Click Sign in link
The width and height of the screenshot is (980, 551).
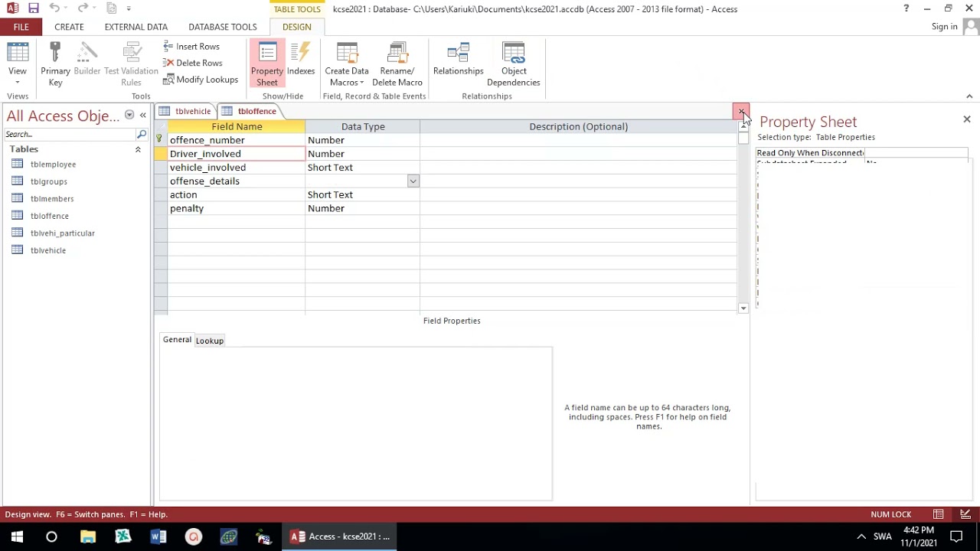tap(945, 27)
